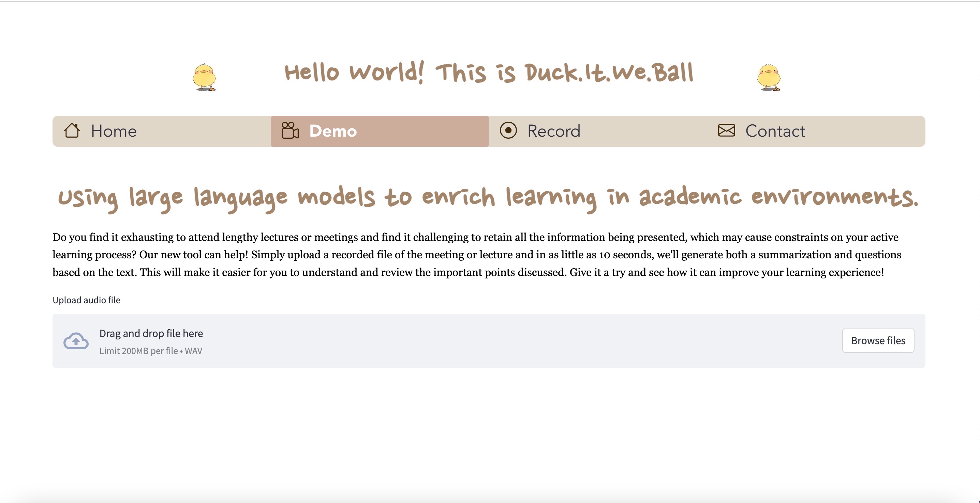Click 'Give it a try' sentence in paragraph
The image size is (980, 503).
click(x=727, y=272)
